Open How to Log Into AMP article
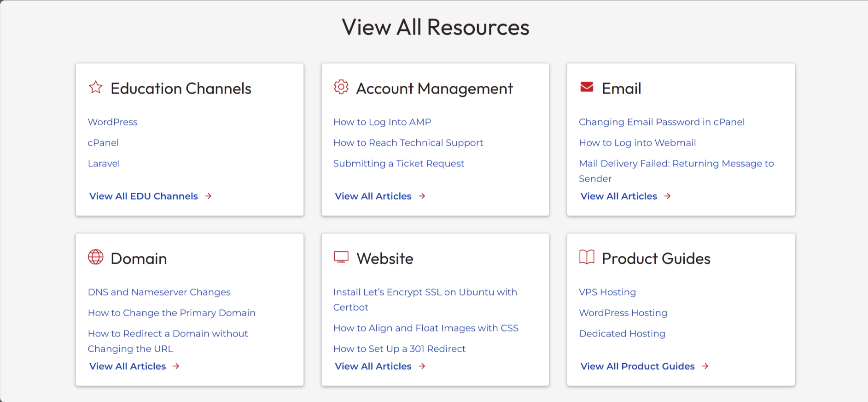 pyautogui.click(x=382, y=122)
